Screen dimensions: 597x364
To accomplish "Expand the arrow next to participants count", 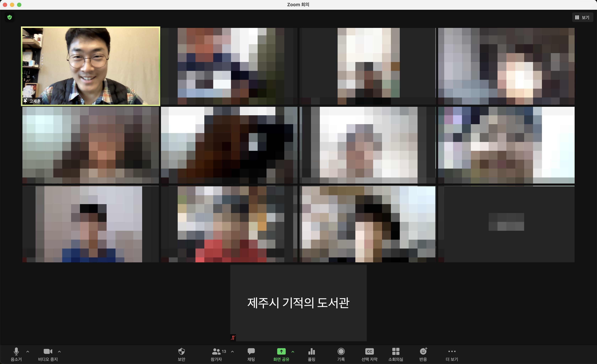I will click(232, 351).
